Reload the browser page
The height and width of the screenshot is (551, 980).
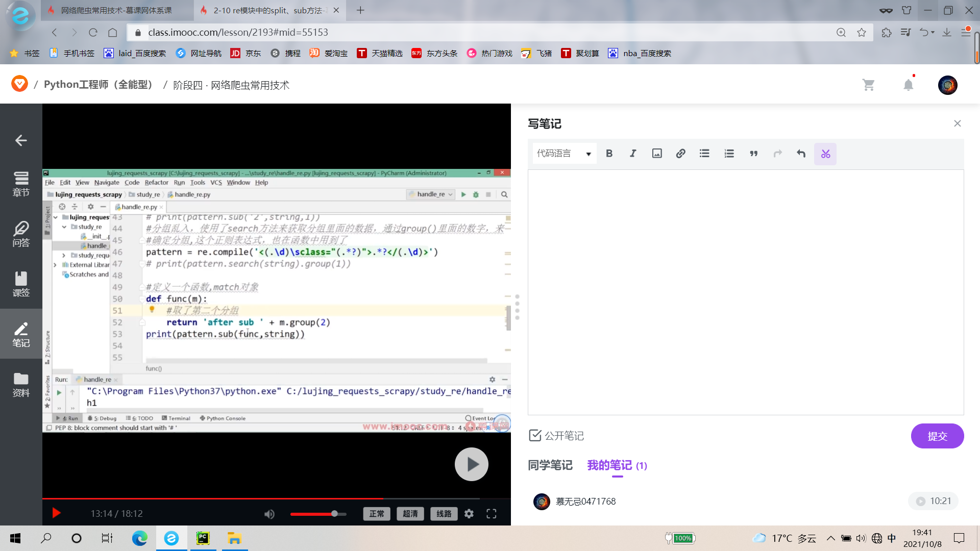(93, 32)
